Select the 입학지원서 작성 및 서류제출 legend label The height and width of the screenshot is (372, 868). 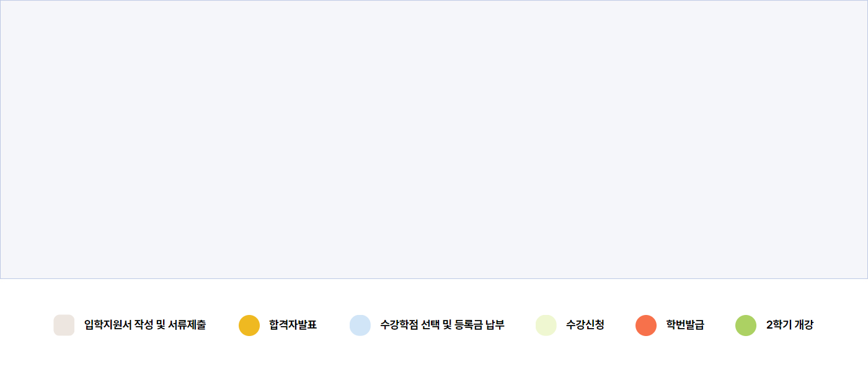pos(145,325)
